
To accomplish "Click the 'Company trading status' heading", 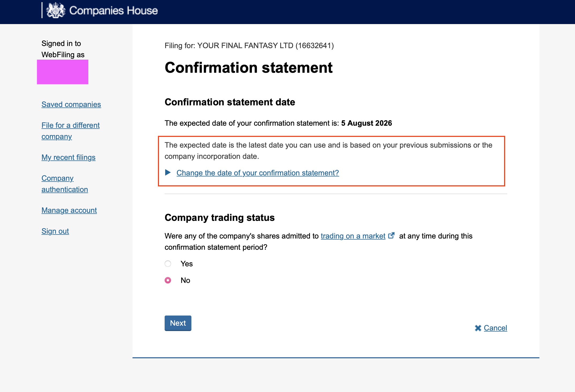I will coord(220,217).
